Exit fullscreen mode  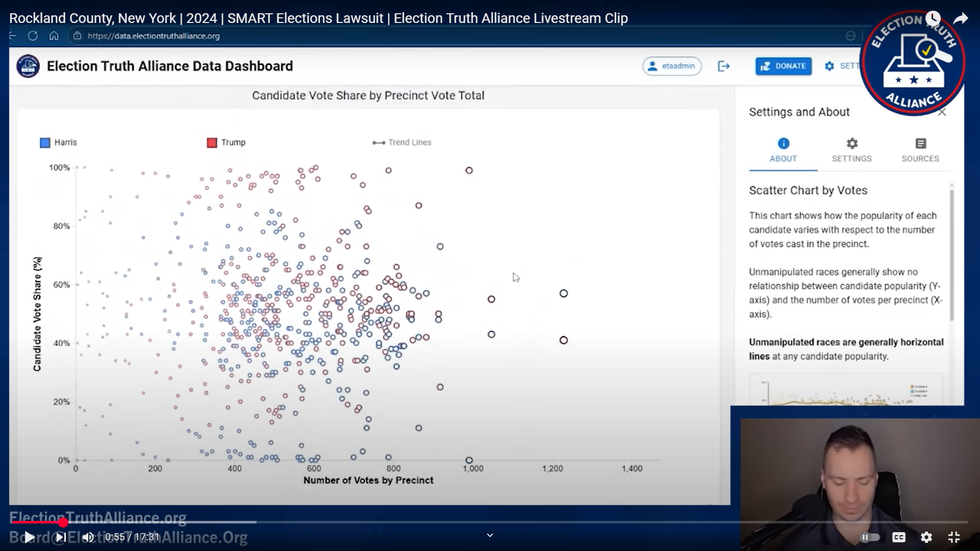tap(953, 537)
